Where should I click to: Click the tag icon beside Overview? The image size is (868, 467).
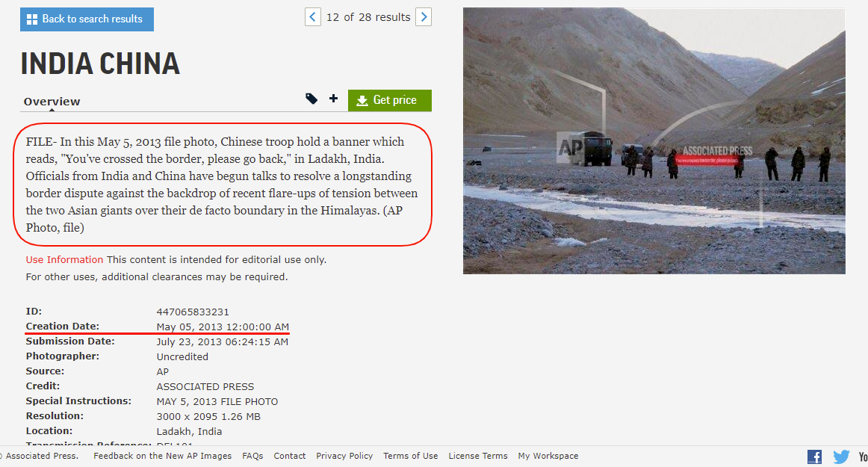(311, 99)
